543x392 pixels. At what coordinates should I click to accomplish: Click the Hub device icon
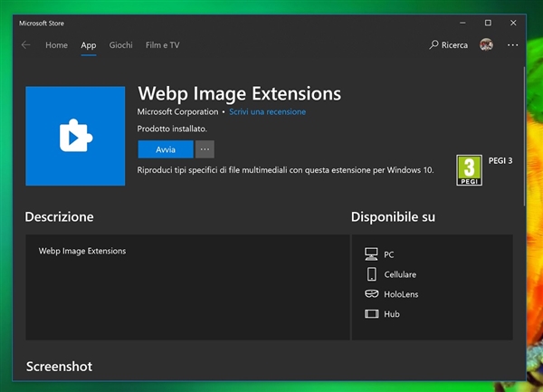(372, 314)
